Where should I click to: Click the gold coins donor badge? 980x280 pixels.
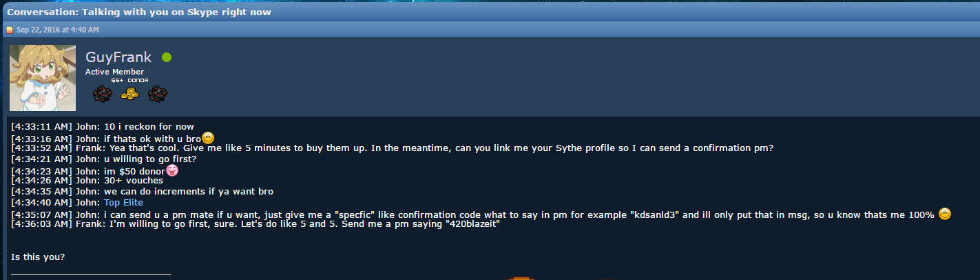129,93
